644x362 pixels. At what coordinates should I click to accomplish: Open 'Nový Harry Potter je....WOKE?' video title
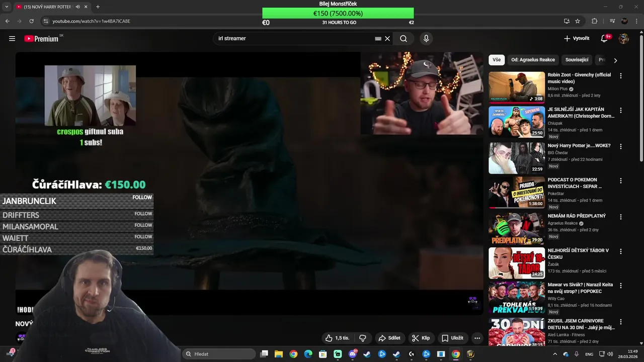coord(579,146)
